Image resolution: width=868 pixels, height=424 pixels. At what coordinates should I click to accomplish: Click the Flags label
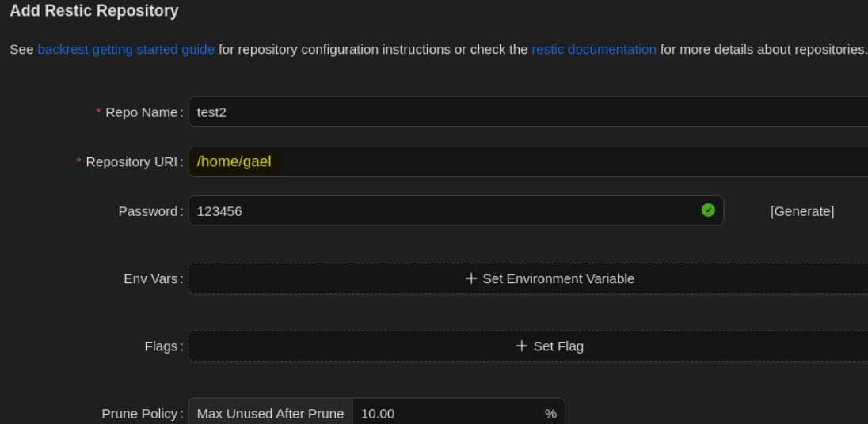[162, 346]
